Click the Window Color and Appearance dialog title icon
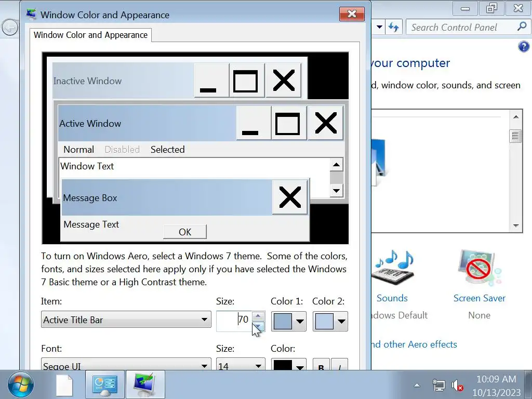This screenshot has width=532, height=399. [x=31, y=14]
